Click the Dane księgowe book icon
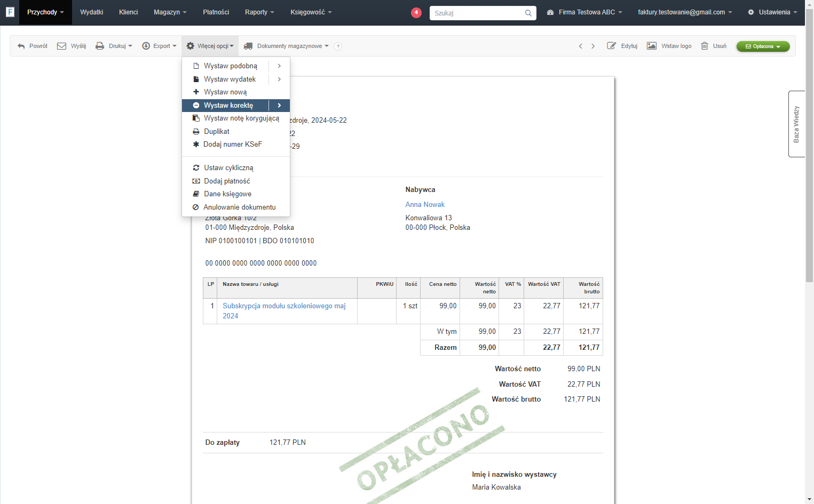The width and height of the screenshot is (814, 504). pyautogui.click(x=196, y=194)
